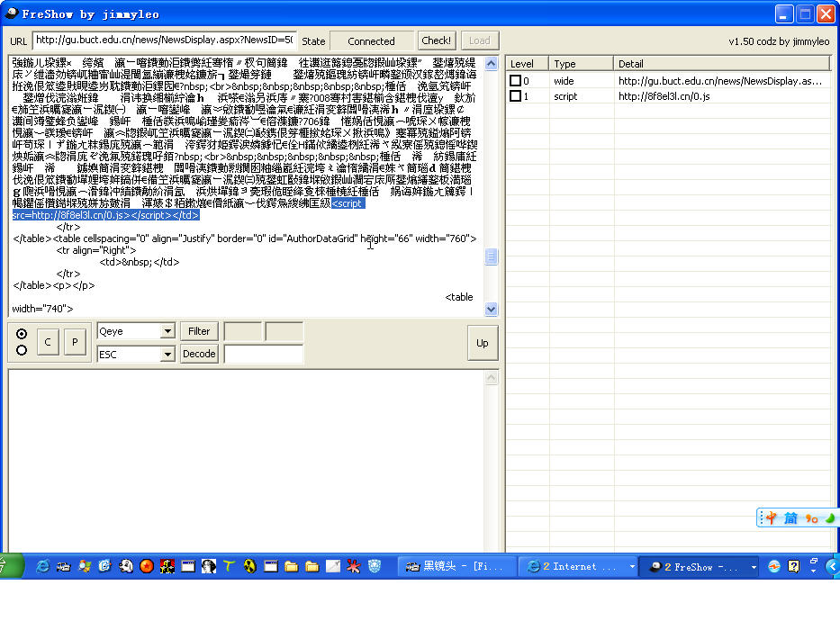
Task: Click the second small window quick launch icon
Action: coord(271,566)
